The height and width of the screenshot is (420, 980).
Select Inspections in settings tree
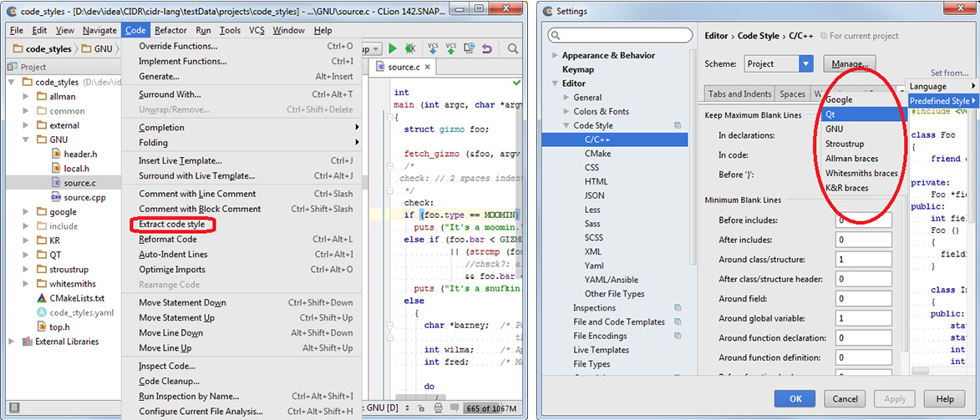click(x=594, y=307)
